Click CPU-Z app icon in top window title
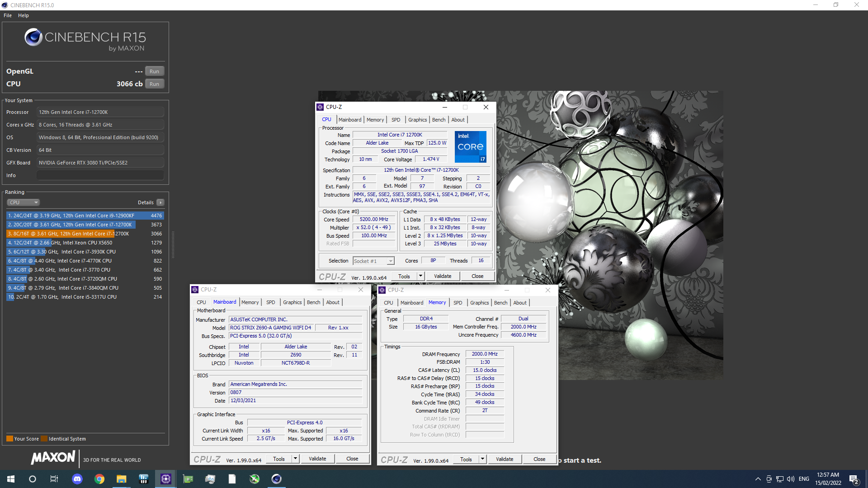This screenshot has width=868, height=488. tap(320, 107)
